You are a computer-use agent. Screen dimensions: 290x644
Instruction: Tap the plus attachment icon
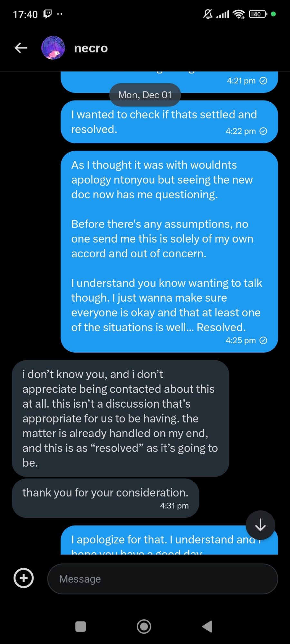(x=24, y=578)
